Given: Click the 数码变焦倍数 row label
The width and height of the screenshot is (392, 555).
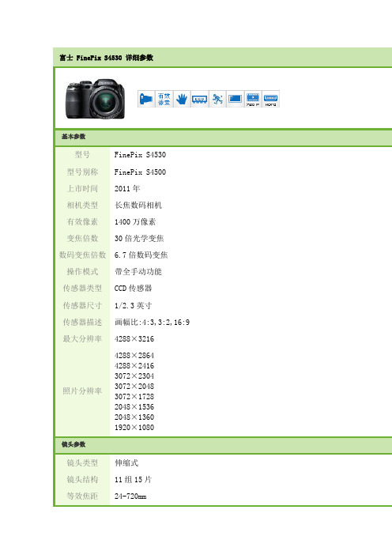Looking at the screenshot, I should click(82, 255).
